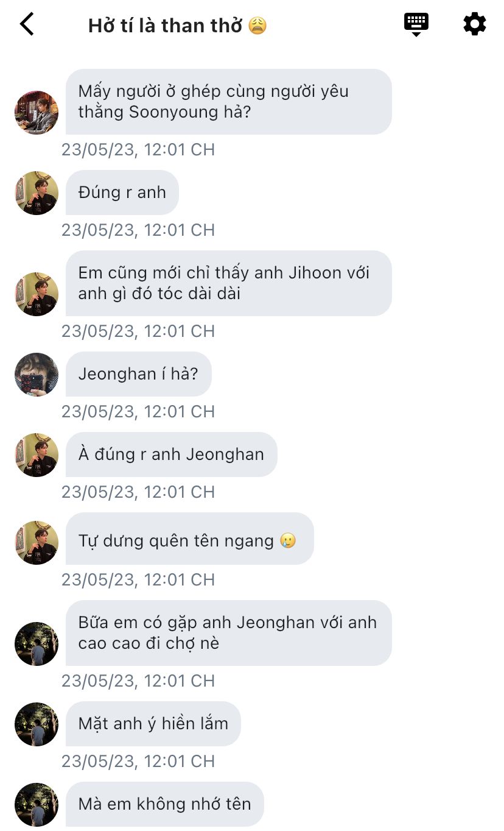Tap the "Mà em không nhớ tên" bubble
Viewport: 504px width, 831px height.
[165, 804]
